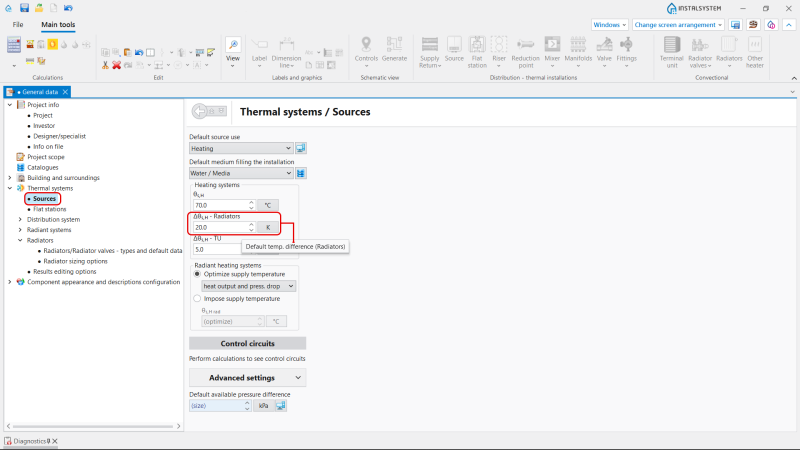Viewport: 800px width, 450px height.
Task: Collapse the Thermal systems tree node
Action: [10, 188]
